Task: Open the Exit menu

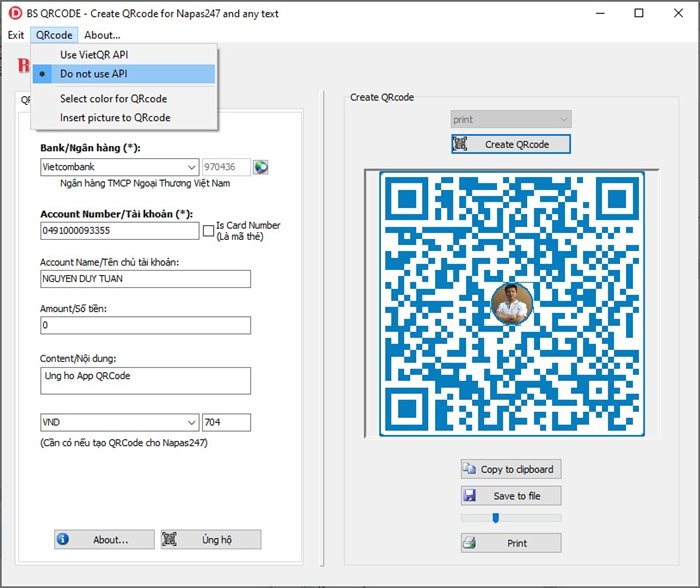Action: point(16,35)
